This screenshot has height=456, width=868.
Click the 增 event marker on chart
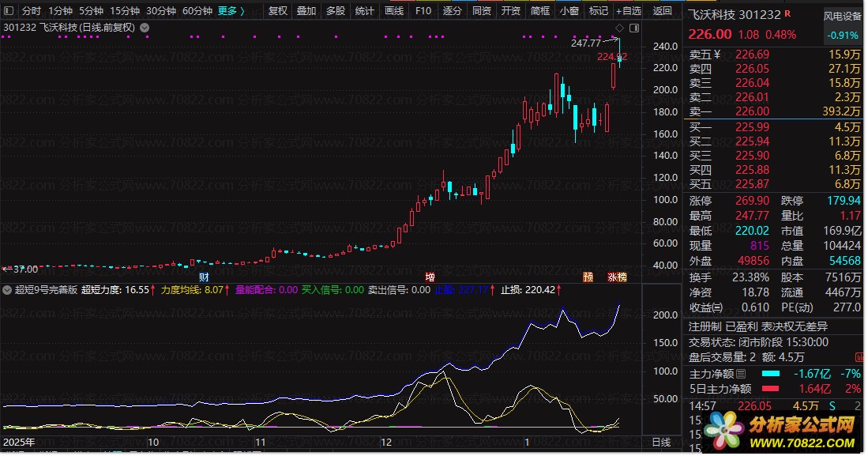coord(430,277)
